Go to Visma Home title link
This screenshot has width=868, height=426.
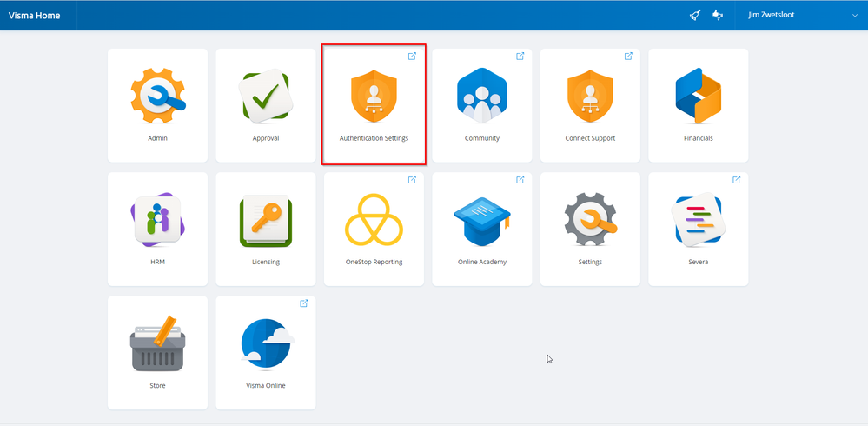tap(35, 16)
